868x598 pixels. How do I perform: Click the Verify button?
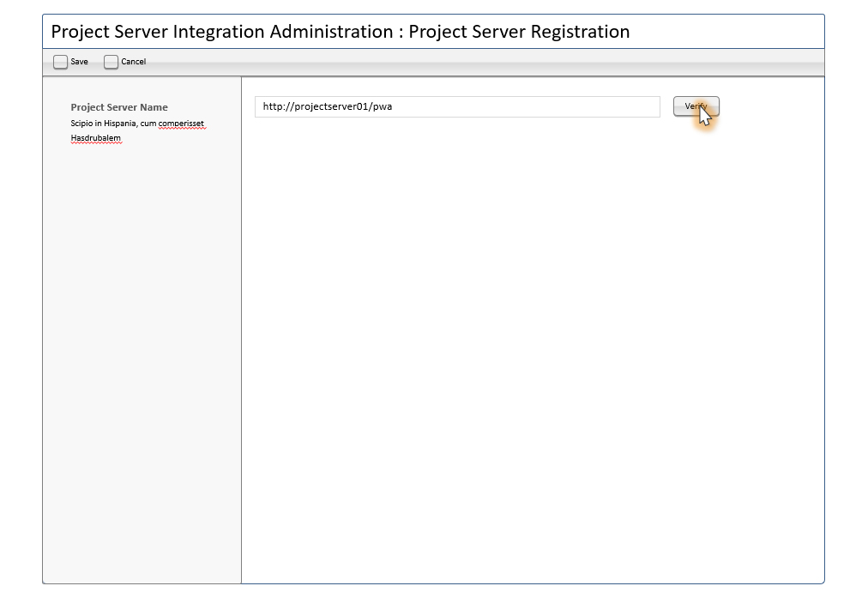696,106
